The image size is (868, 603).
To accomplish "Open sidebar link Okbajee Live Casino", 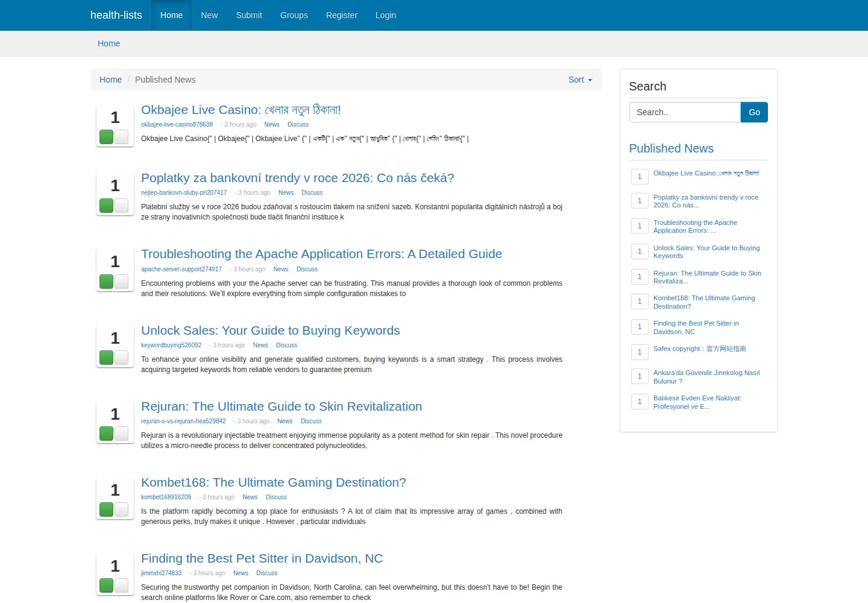I will (706, 173).
